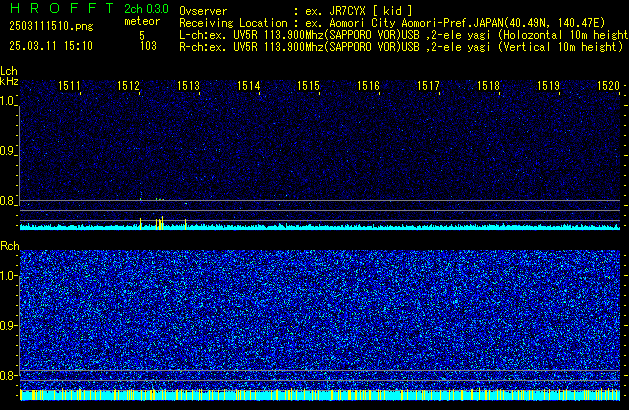Click the Lch channel label
The height and width of the screenshot is (410, 629).
tap(9, 71)
